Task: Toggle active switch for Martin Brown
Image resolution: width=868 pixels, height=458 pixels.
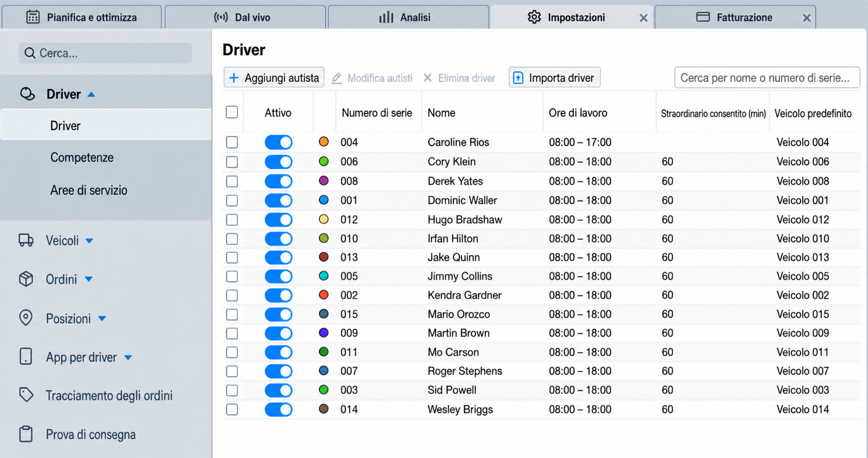Action: (279, 334)
